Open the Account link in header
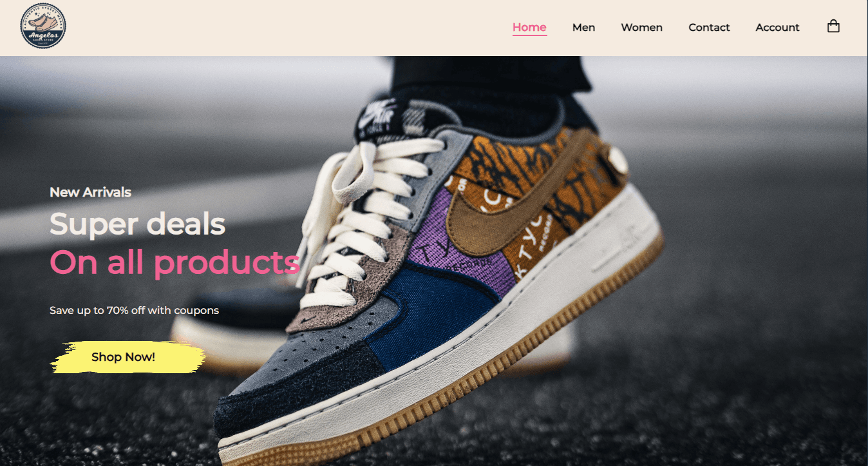The image size is (868, 466). coord(777,27)
